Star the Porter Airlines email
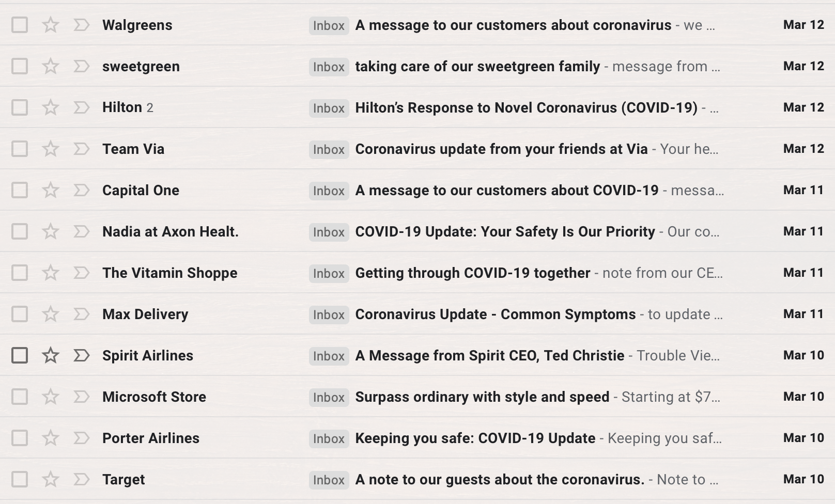 pyautogui.click(x=51, y=438)
